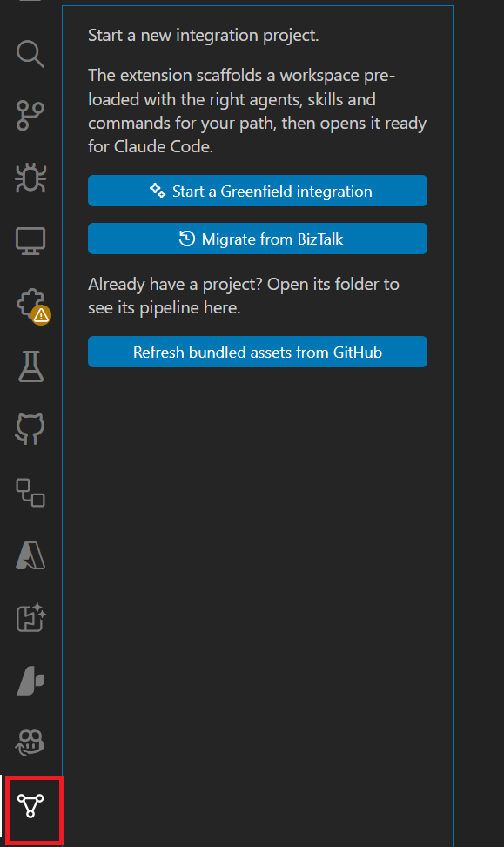Image resolution: width=504 pixels, height=847 pixels.
Task: Open the Run and Debug view
Action: pos(30,178)
